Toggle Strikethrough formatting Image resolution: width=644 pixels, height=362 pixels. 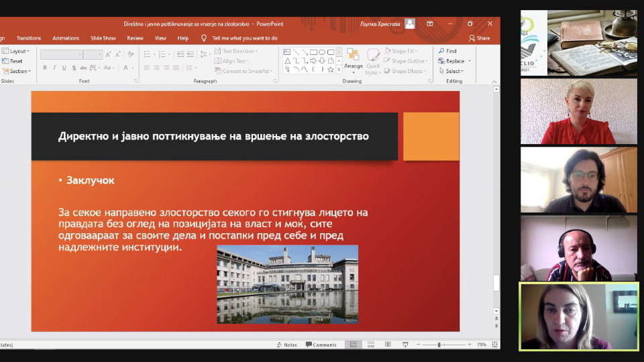point(83,68)
